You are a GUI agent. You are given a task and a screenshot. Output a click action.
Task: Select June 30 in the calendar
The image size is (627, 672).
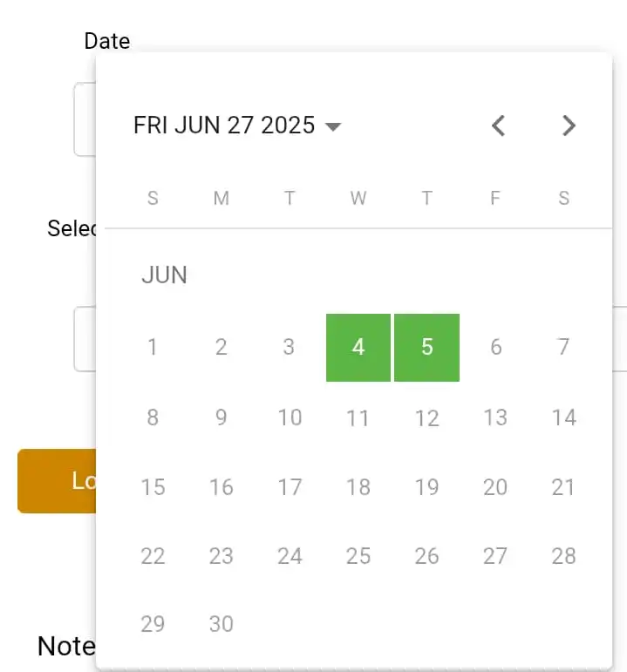221,624
